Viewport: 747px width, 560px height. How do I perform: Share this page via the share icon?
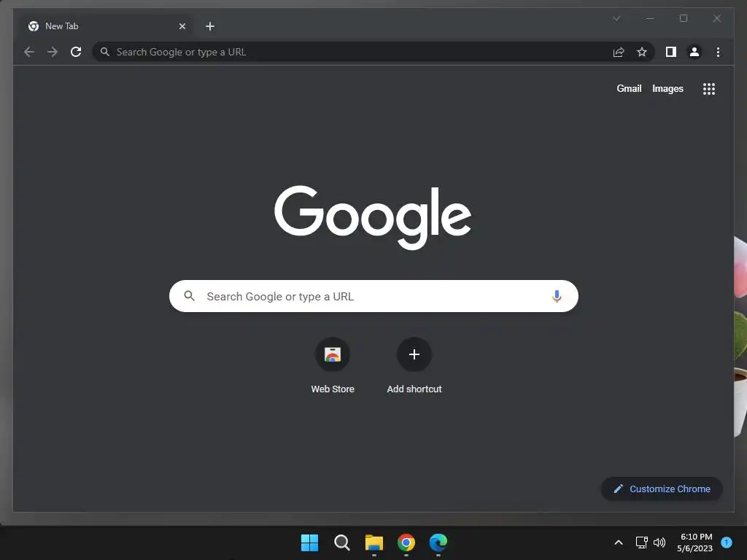click(x=619, y=52)
